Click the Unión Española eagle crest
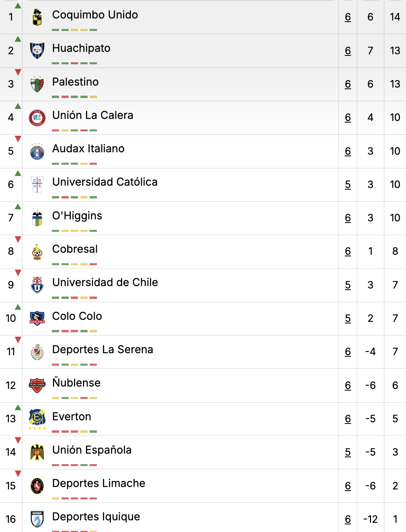Screen dimensions: 406x532 pos(37,452)
